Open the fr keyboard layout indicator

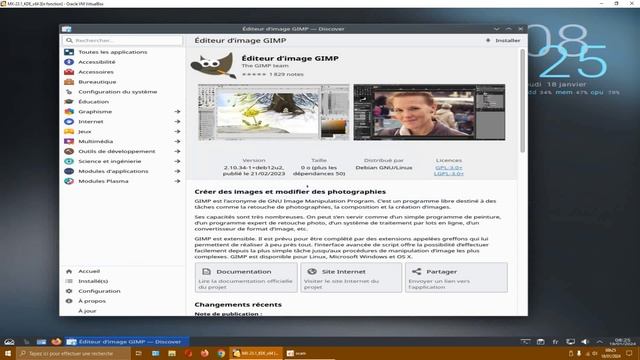(x=555, y=342)
